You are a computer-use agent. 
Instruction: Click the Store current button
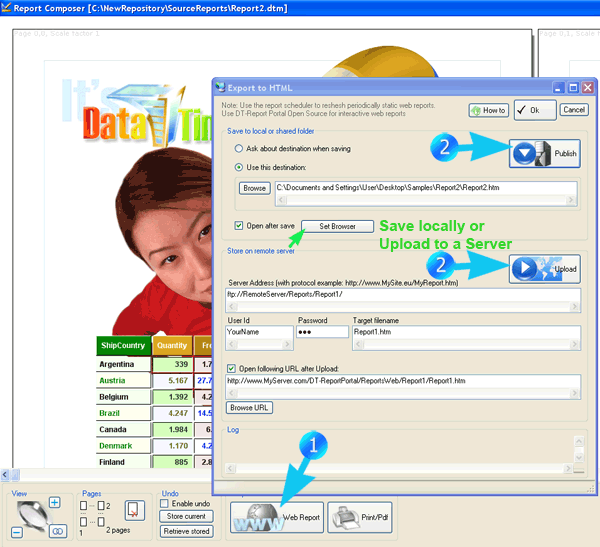pyautogui.click(x=186, y=516)
